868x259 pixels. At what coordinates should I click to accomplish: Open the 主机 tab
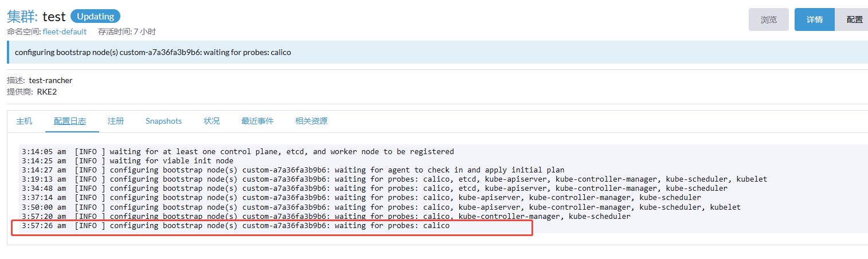[24, 121]
